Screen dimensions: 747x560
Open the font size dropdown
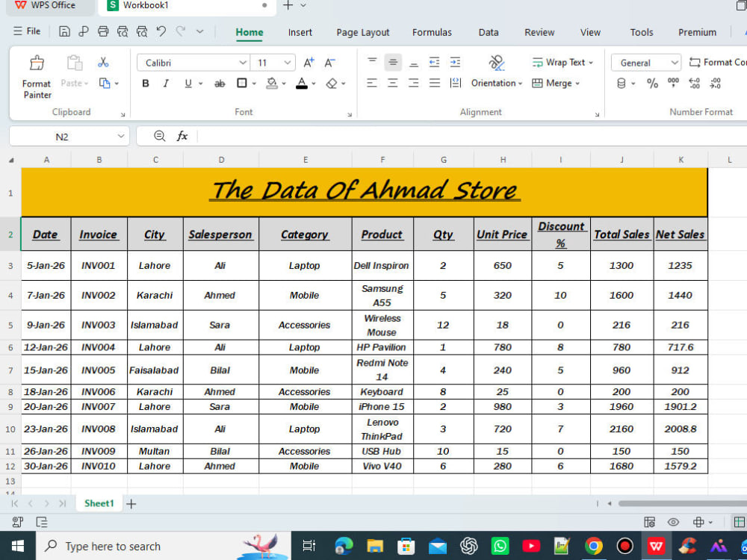click(288, 63)
